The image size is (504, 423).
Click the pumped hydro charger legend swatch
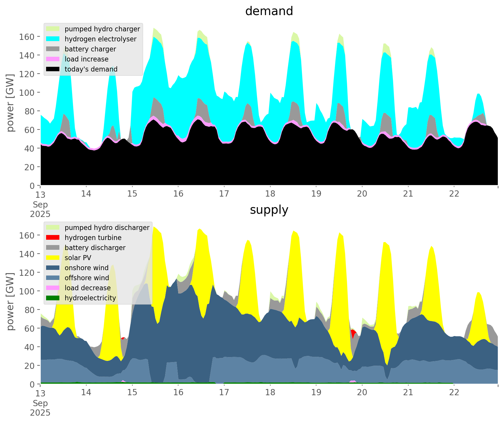pyautogui.click(x=53, y=29)
